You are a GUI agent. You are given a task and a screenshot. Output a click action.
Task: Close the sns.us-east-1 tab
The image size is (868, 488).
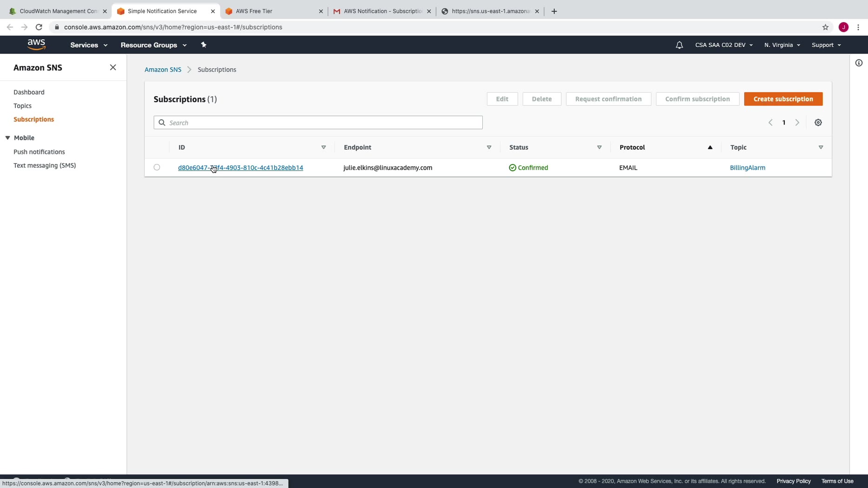click(x=537, y=11)
